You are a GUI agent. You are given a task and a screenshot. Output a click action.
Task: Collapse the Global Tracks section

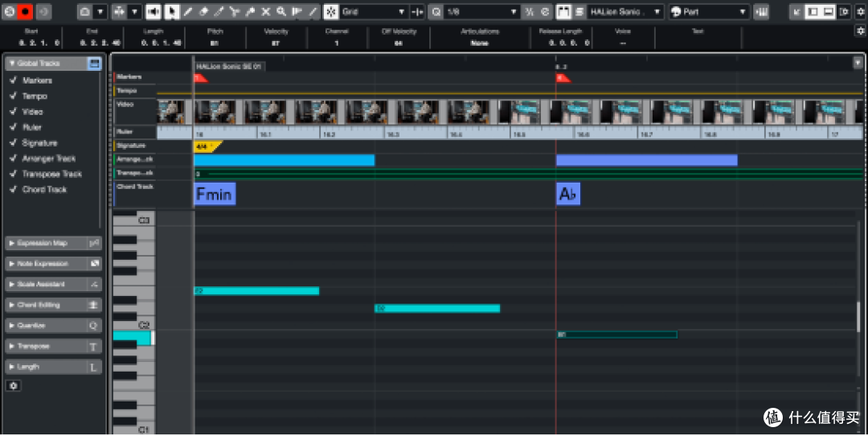[11, 64]
